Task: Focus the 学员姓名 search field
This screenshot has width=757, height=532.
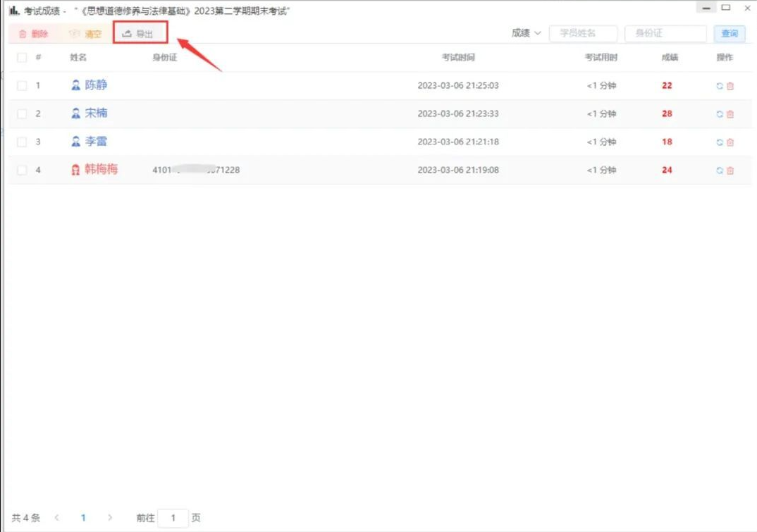Action: coord(583,33)
